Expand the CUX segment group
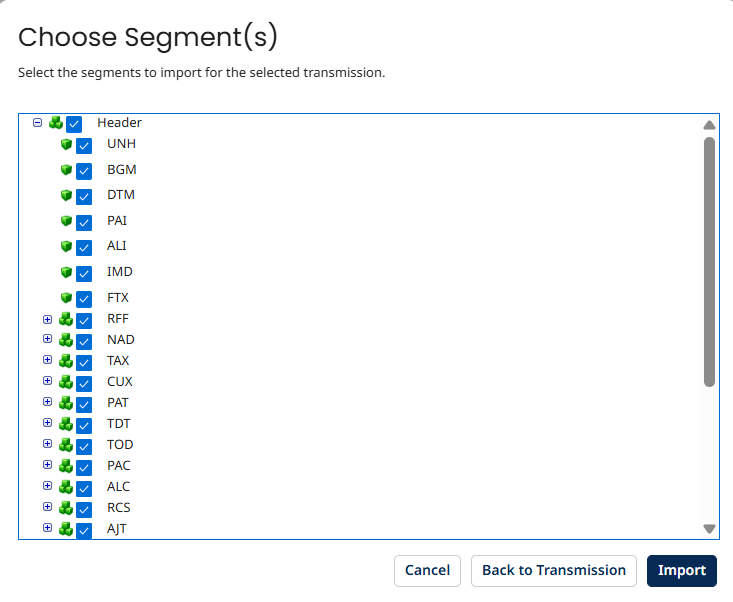Viewport: 733px width, 602px height. point(47,382)
